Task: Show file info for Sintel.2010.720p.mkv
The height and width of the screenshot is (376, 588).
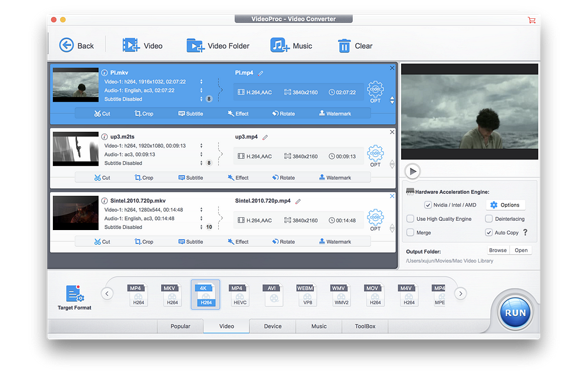Action: tap(105, 201)
